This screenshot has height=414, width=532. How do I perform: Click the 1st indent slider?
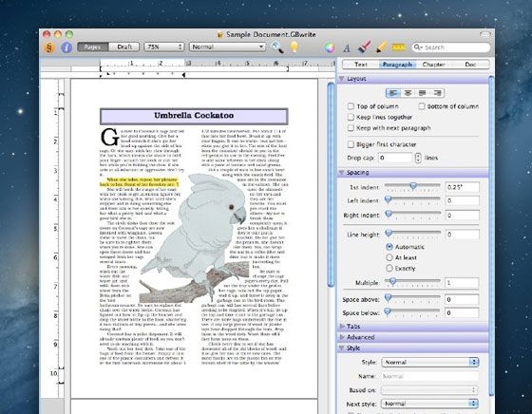click(412, 186)
